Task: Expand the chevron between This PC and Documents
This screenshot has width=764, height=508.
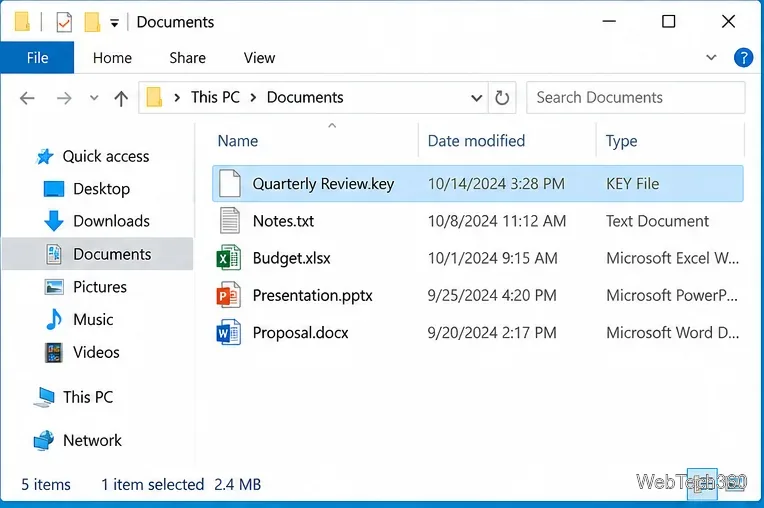Action: [253, 97]
